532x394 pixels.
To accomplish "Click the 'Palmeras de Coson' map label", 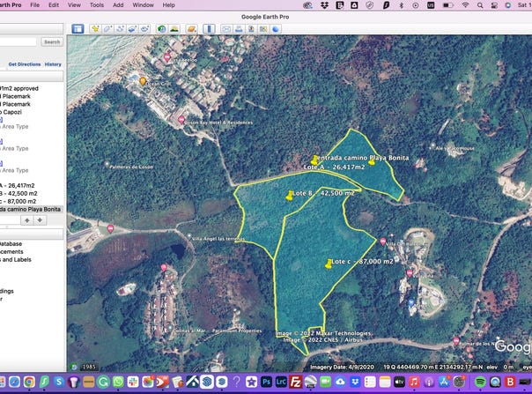I will pyautogui.click(x=131, y=167).
